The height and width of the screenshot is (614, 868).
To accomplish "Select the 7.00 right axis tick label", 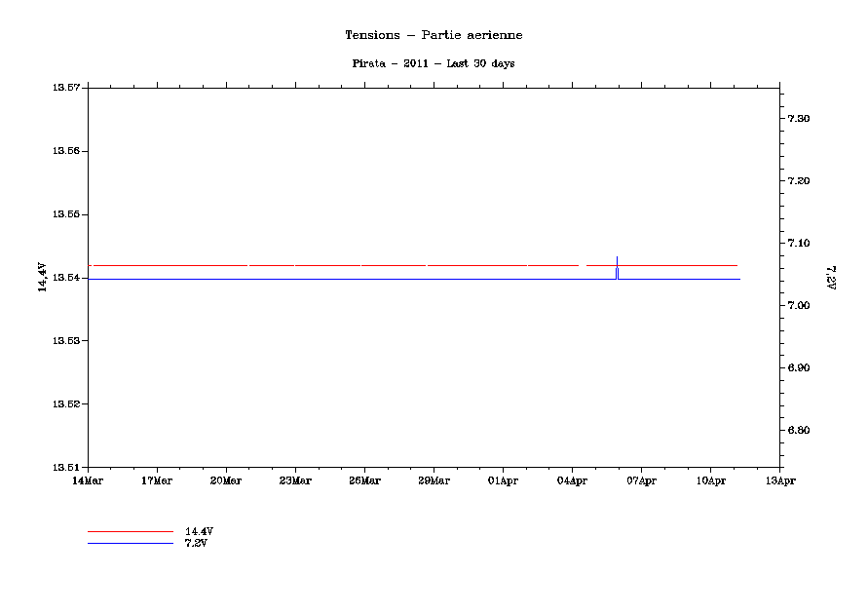I will (x=799, y=306).
